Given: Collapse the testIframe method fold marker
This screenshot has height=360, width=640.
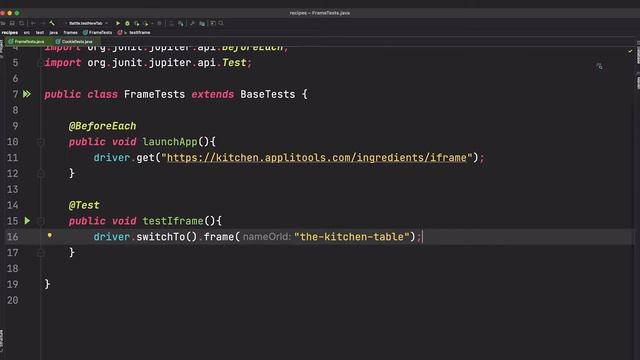Looking at the screenshot, I should [x=40, y=221].
